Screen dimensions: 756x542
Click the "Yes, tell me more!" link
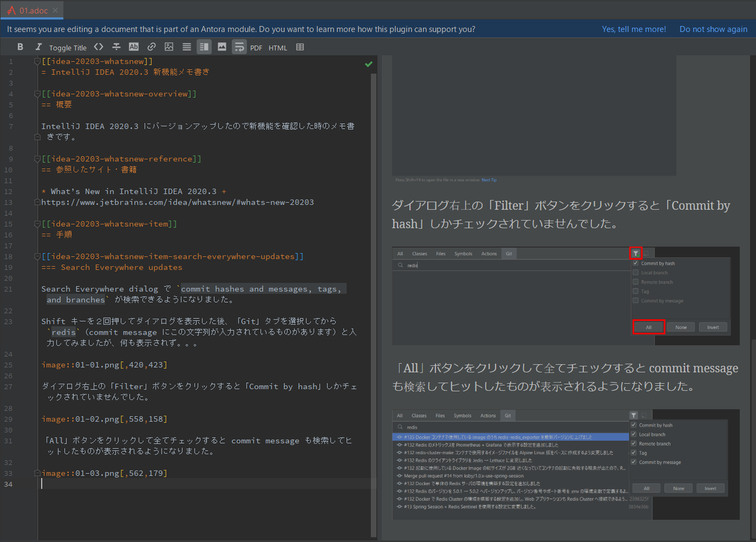point(634,29)
